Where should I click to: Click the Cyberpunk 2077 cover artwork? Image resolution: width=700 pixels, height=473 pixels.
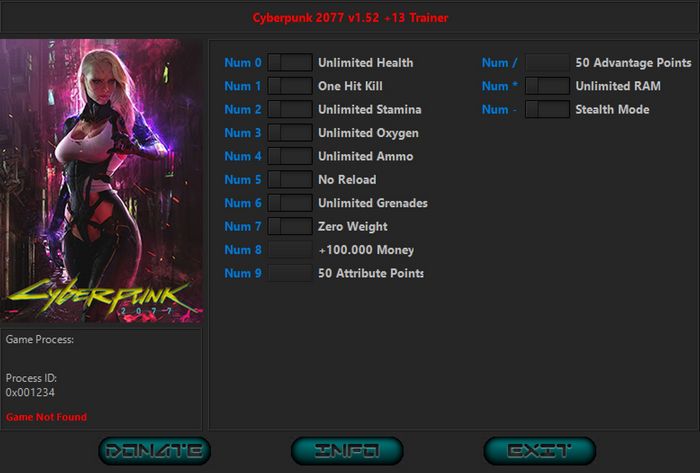click(x=102, y=181)
